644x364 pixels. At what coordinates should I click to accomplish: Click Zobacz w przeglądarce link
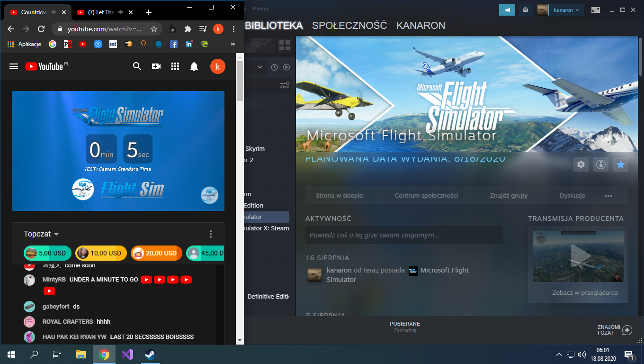585,292
